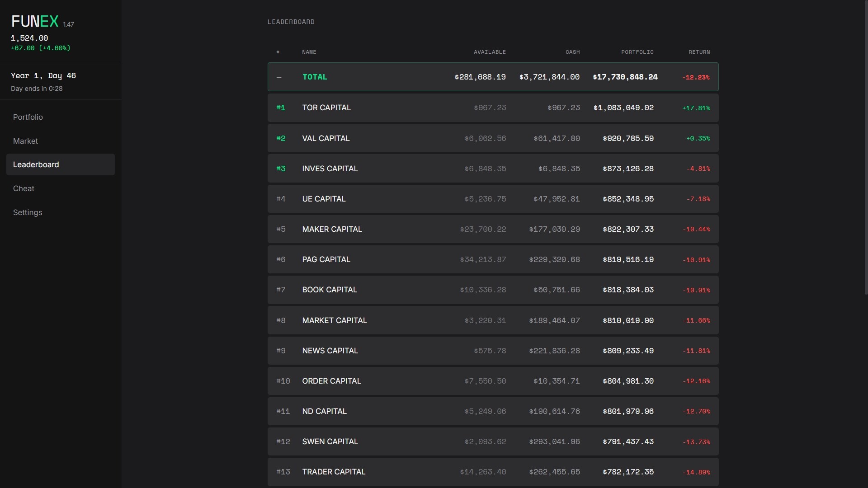
Task: Select TOR CAPITAL in the leaderboard
Action: (326, 108)
